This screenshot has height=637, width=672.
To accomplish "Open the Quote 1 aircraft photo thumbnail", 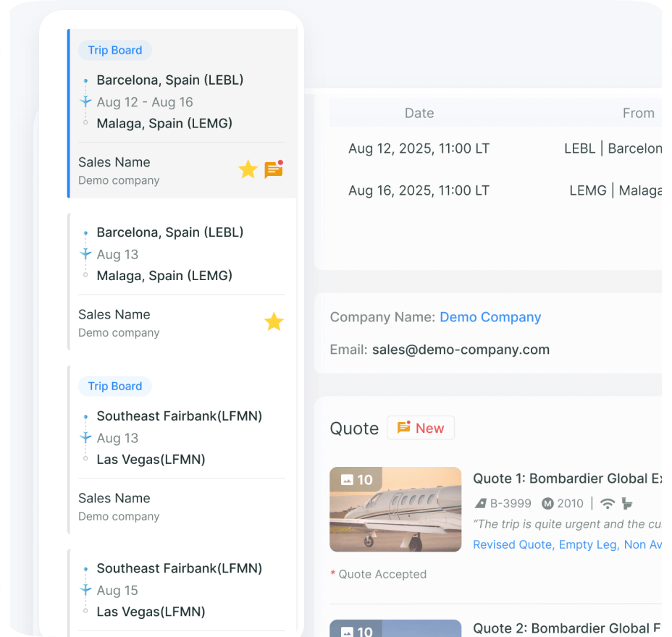I will pyautogui.click(x=395, y=509).
